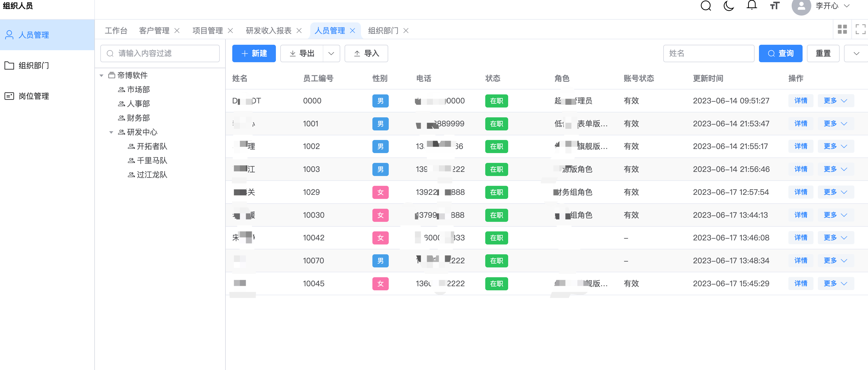868x370 pixels.
Task: Open 详情 for employee 10042
Action: 801,237
